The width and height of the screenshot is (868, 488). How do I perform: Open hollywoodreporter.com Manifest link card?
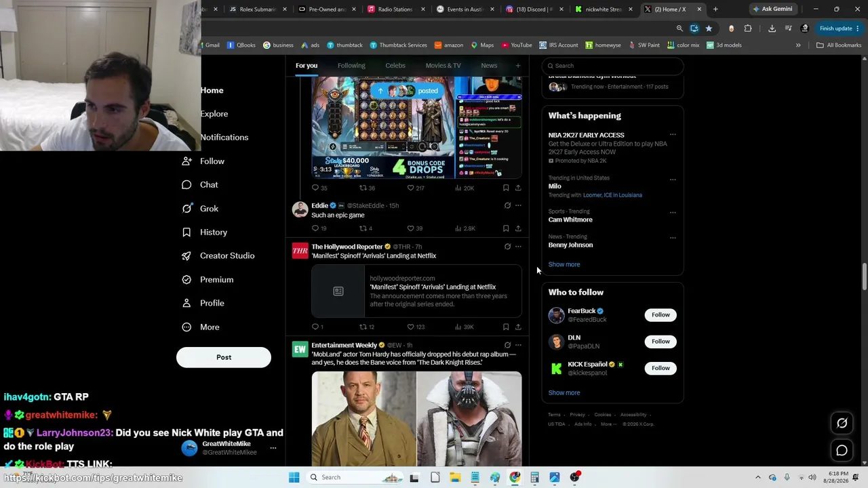point(416,291)
